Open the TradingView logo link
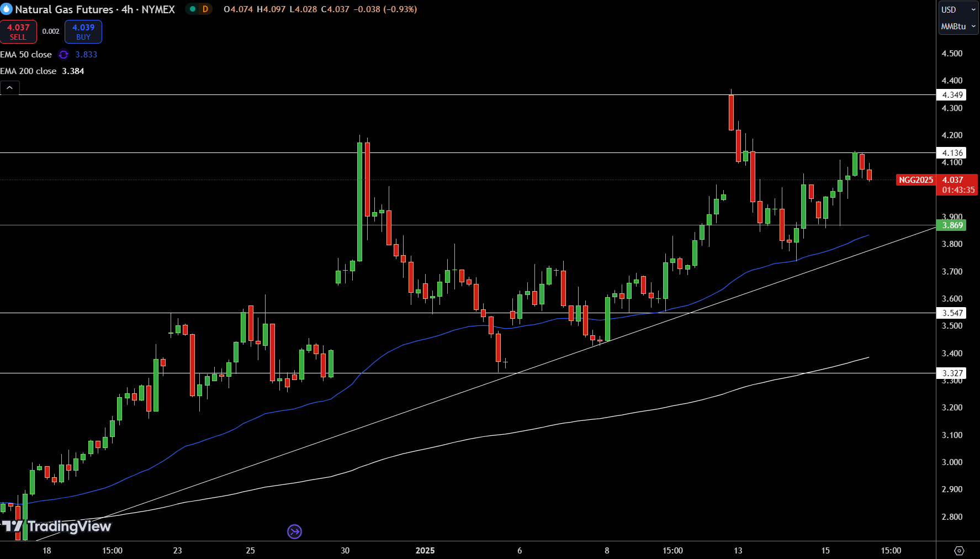 click(56, 526)
